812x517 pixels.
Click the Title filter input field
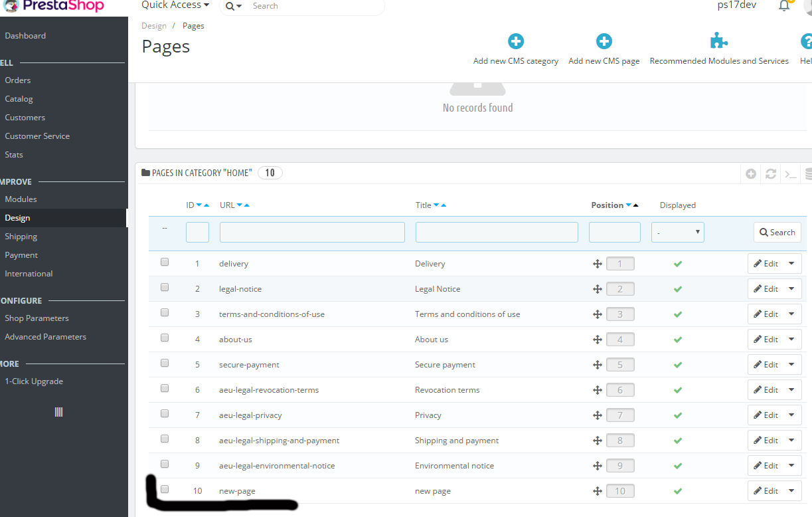pos(497,233)
